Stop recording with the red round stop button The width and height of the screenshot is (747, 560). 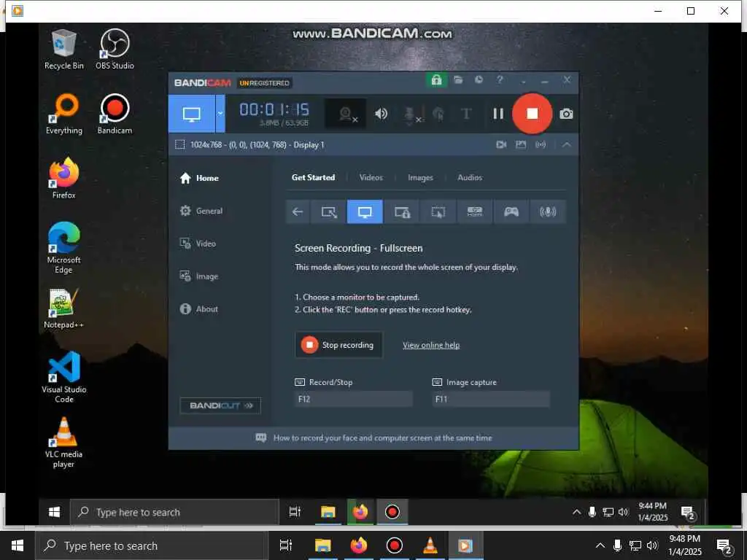(532, 113)
